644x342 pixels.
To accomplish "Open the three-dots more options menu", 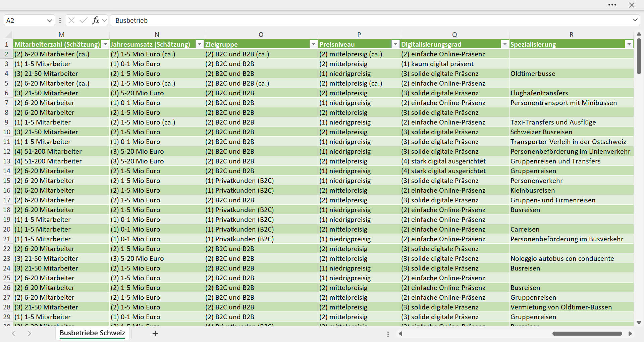I will [612, 5].
